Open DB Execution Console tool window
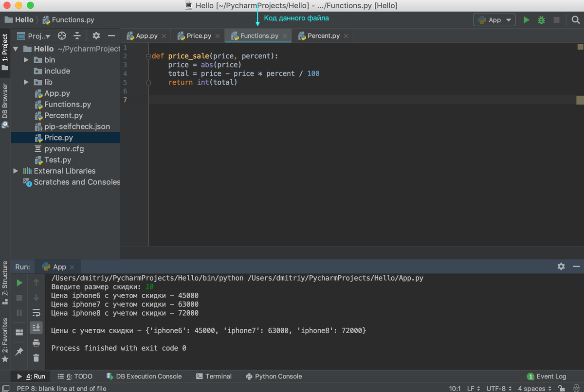Image resolution: width=584 pixels, height=392 pixels. (144, 376)
